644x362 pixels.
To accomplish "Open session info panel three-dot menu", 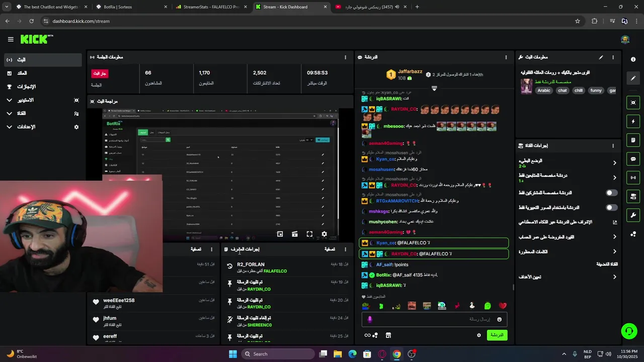I will (345, 57).
